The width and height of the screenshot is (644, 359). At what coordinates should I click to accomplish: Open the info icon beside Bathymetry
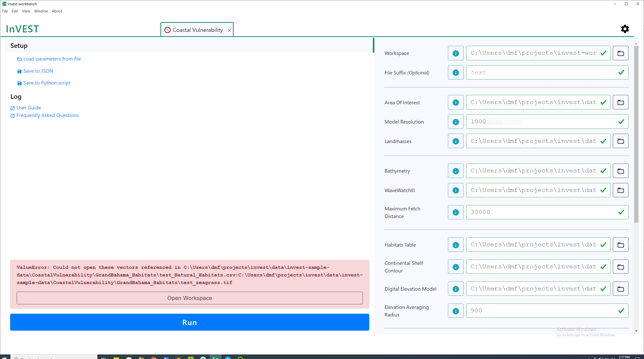(x=455, y=171)
